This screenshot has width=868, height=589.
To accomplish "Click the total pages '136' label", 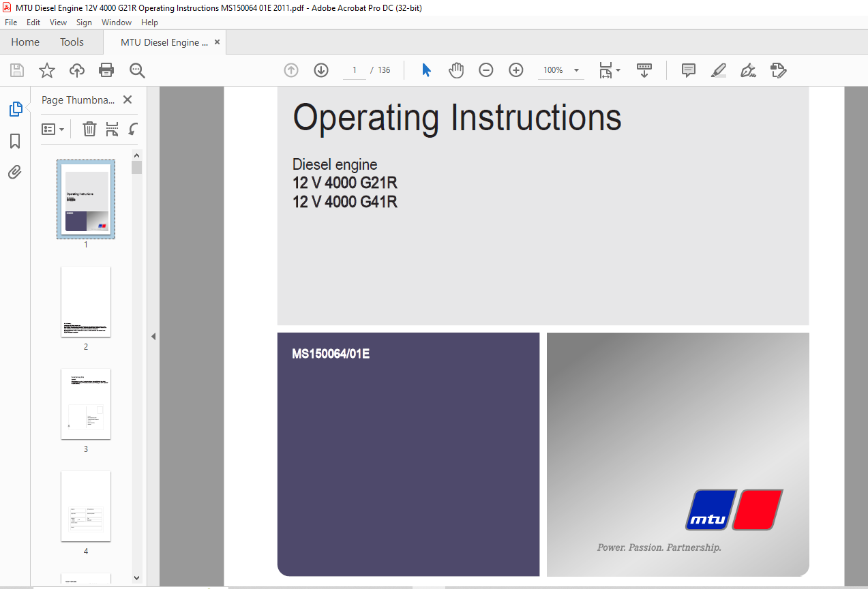I will [384, 70].
